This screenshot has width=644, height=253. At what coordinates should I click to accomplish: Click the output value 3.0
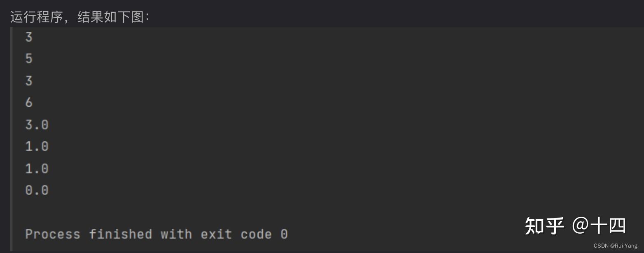click(x=37, y=124)
